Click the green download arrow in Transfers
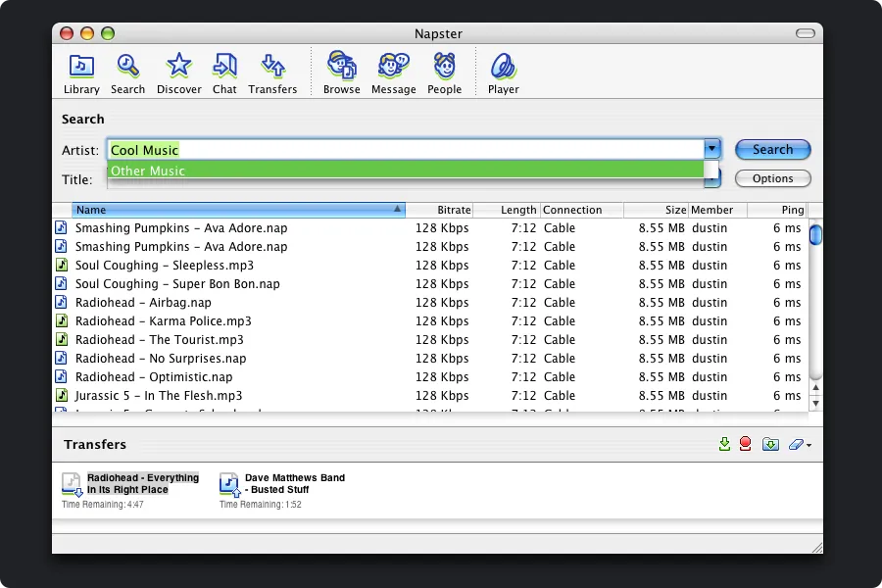Image resolution: width=882 pixels, height=588 pixels. pyautogui.click(x=724, y=444)
